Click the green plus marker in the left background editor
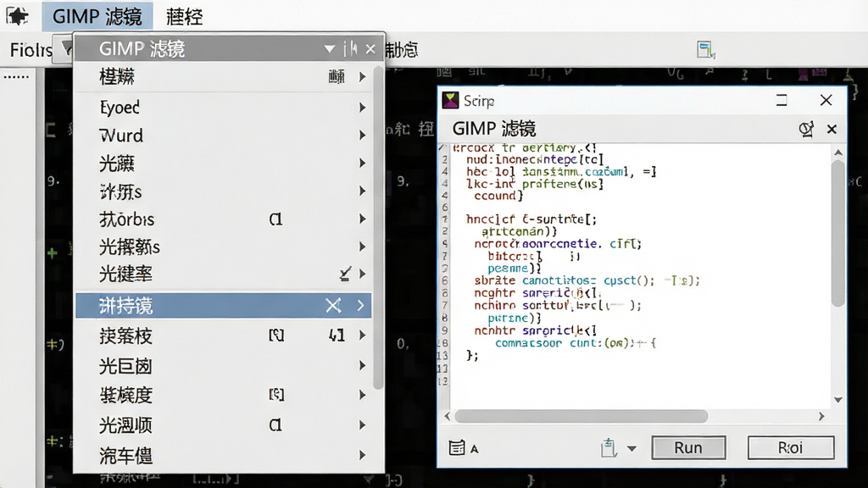Screen dimensions: 868x488 [52, 253]
